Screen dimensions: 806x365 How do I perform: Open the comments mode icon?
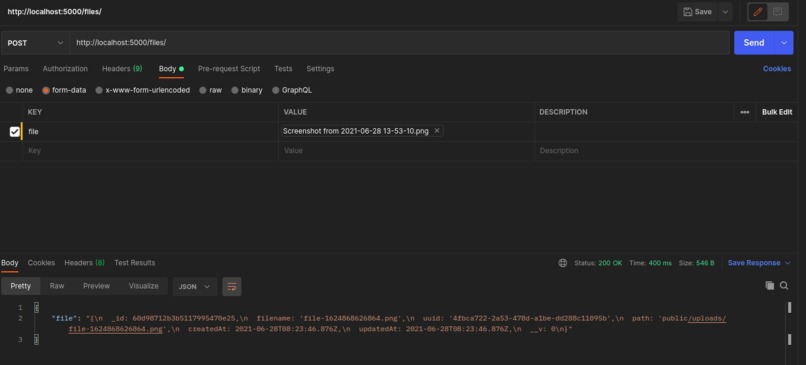coord(777,12)
